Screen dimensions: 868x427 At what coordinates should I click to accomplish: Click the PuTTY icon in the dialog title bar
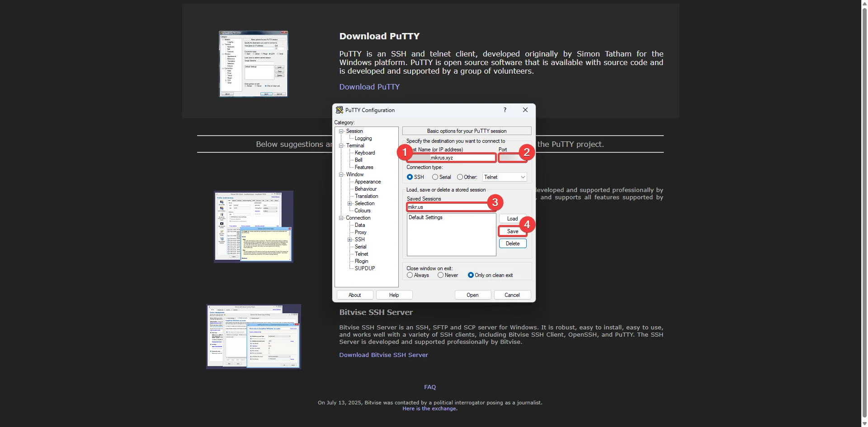(x=340, y=110)
